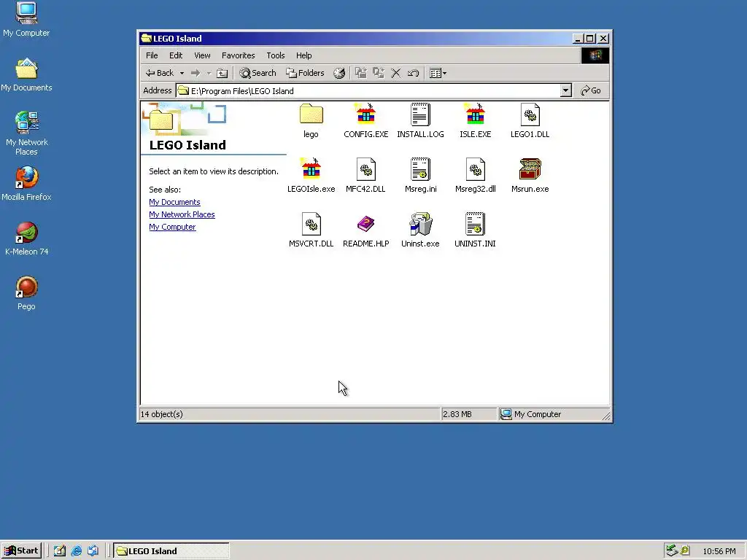Expand the Address bar dropdown arrow
The image size is (747, 560).
tap(565, 90)
